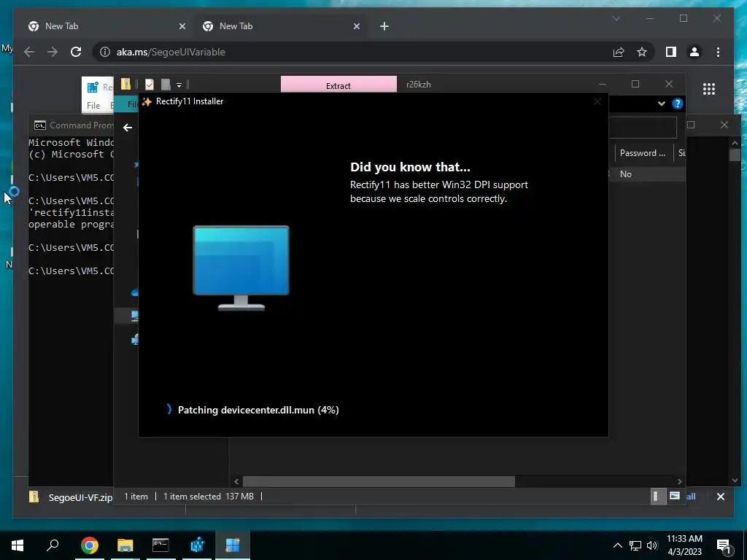Image resolution: width=747 pixels, height=560 pixels.
Task: Show hidden system tray icons
Action: pyautogui.click(x=617, y=545)
